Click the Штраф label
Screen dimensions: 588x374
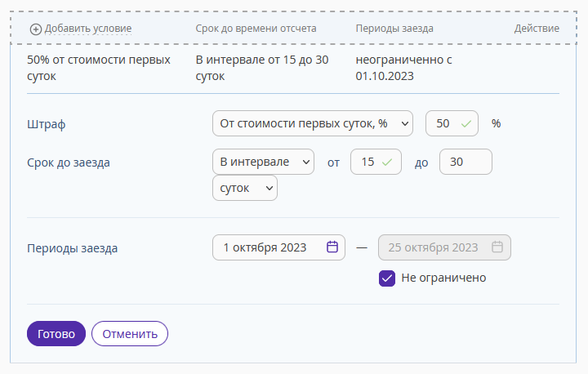[46, 124]
